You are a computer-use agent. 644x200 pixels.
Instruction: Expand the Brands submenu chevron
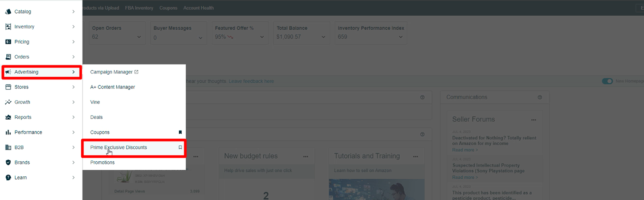click(x=73, y=162)
